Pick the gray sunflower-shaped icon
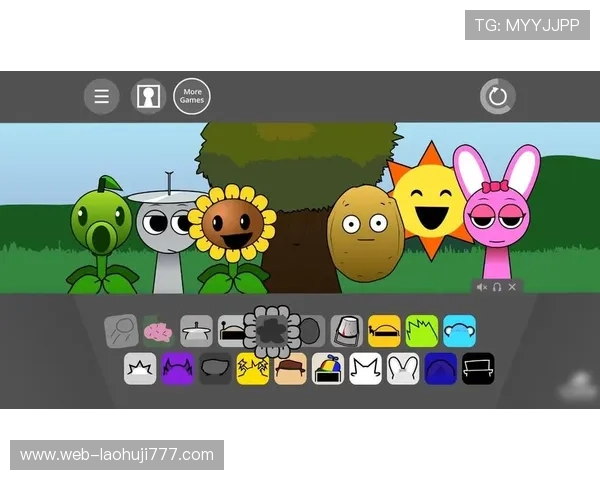The height and width of the screenshot is (480, 600). [x=272, y=331]
